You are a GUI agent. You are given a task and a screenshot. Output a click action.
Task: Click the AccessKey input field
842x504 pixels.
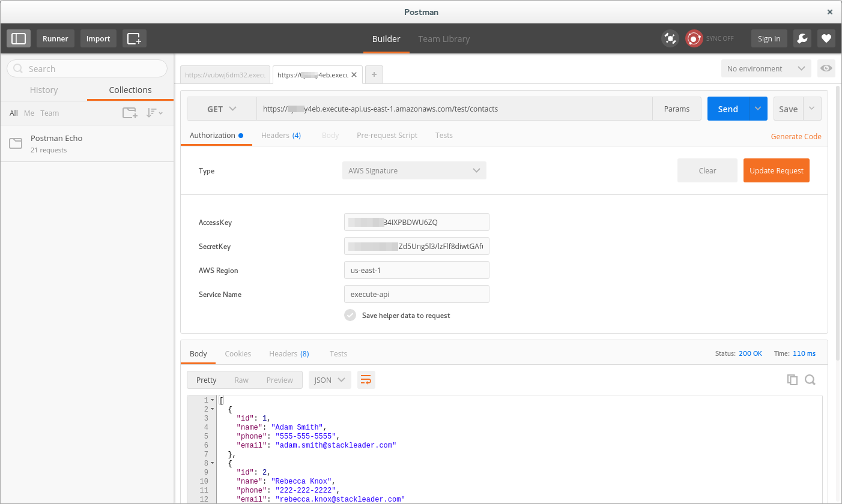417,222
